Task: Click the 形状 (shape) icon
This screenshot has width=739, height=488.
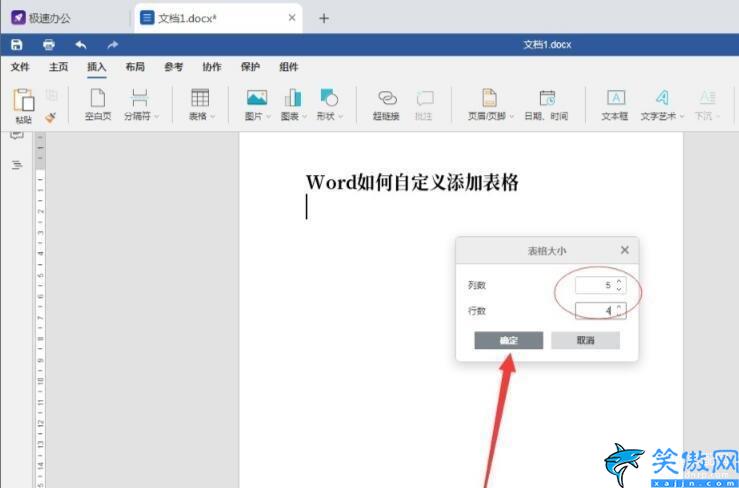Action: click(329, 98)
